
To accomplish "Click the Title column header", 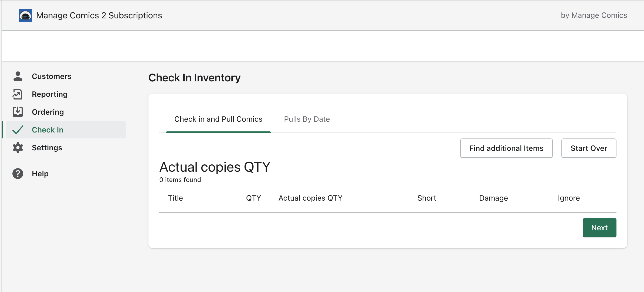I will coord(175,198).
